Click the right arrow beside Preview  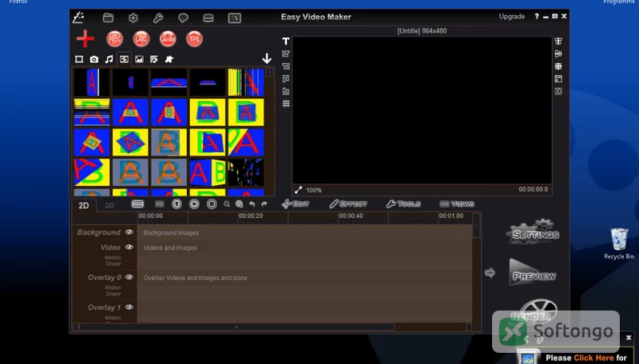tap(490, 273)
